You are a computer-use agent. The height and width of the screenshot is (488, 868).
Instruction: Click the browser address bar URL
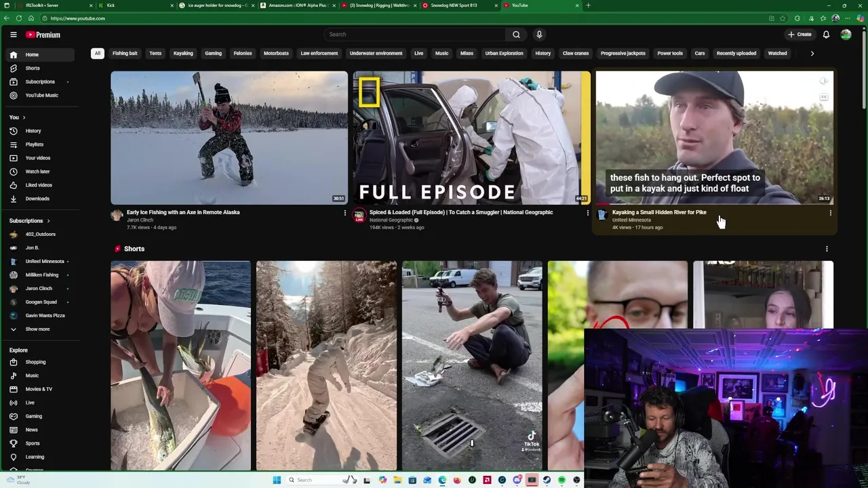click(x=77, y=18)
